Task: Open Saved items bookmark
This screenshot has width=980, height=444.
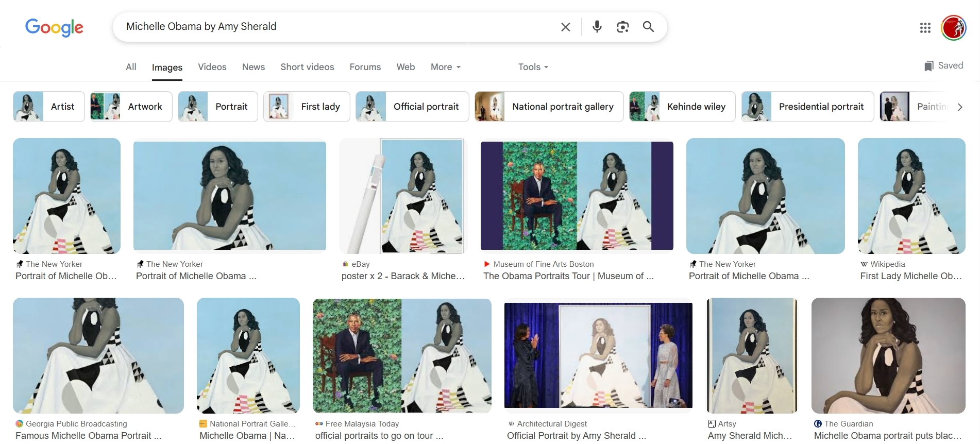Action: [x=943, y=66]
